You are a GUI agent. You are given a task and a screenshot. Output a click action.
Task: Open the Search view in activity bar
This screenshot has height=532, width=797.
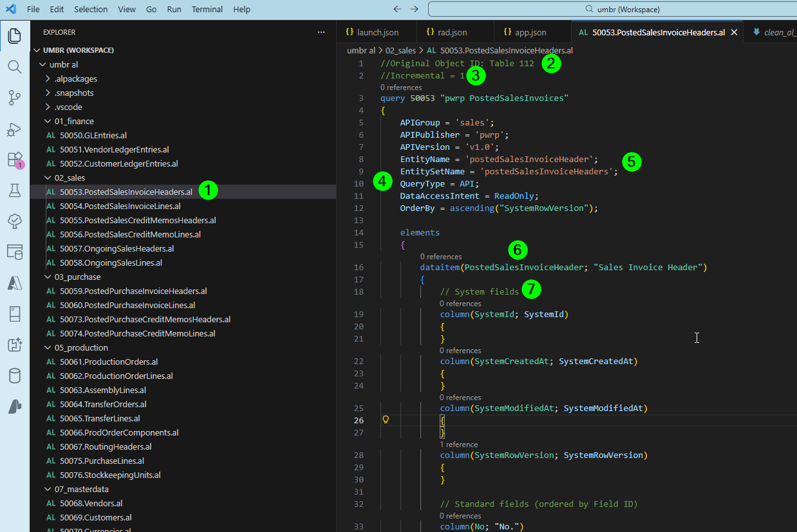click(x=14, y=67)
